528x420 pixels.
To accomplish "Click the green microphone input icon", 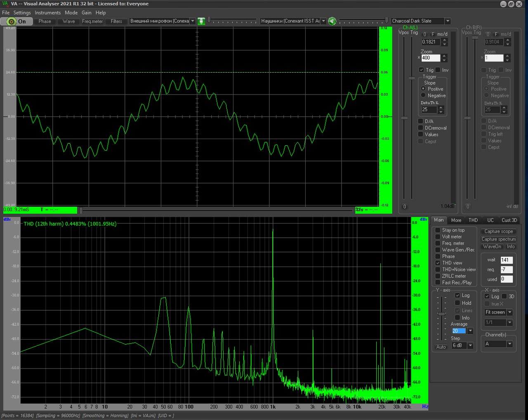I will coord(201,21).
